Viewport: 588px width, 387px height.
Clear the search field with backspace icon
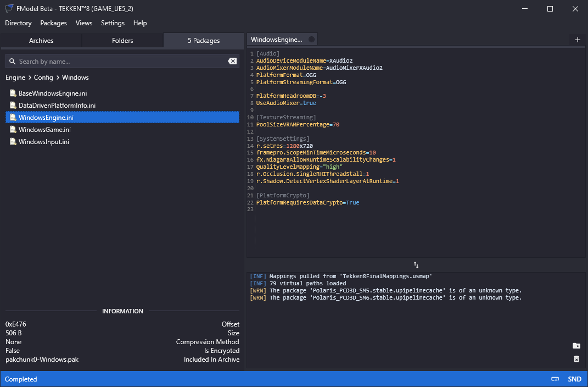click(232, 61)
